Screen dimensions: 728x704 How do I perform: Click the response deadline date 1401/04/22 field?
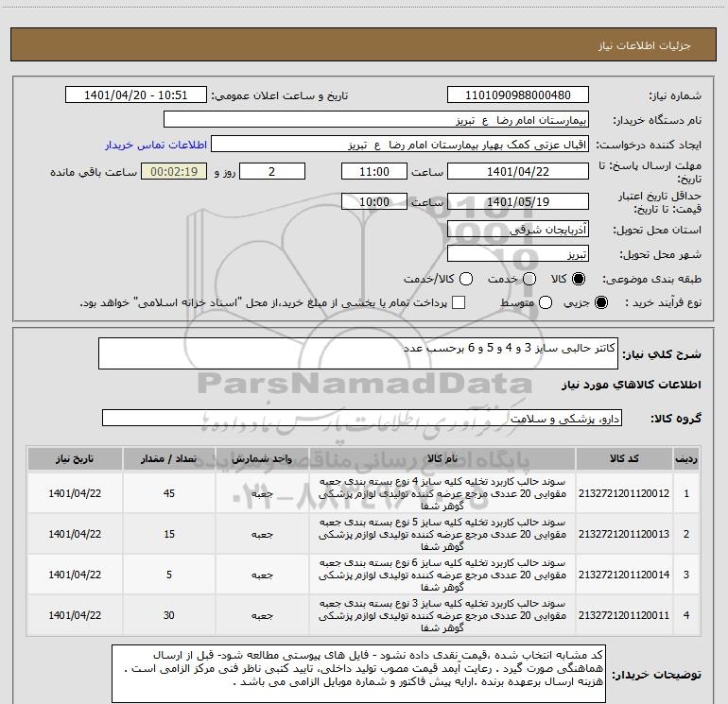coord(518,171)
